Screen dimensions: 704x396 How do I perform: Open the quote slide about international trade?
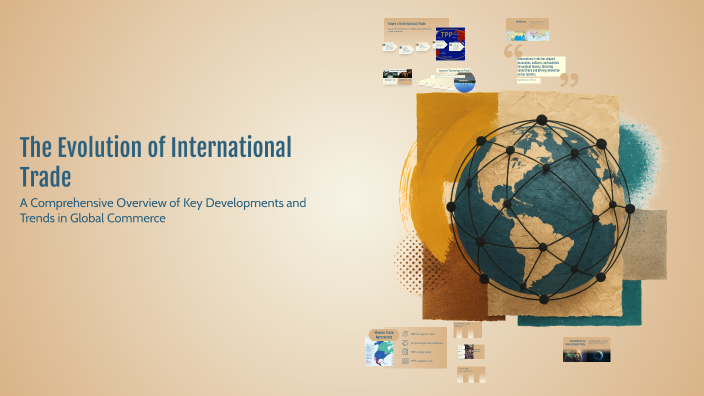point(541,66)
